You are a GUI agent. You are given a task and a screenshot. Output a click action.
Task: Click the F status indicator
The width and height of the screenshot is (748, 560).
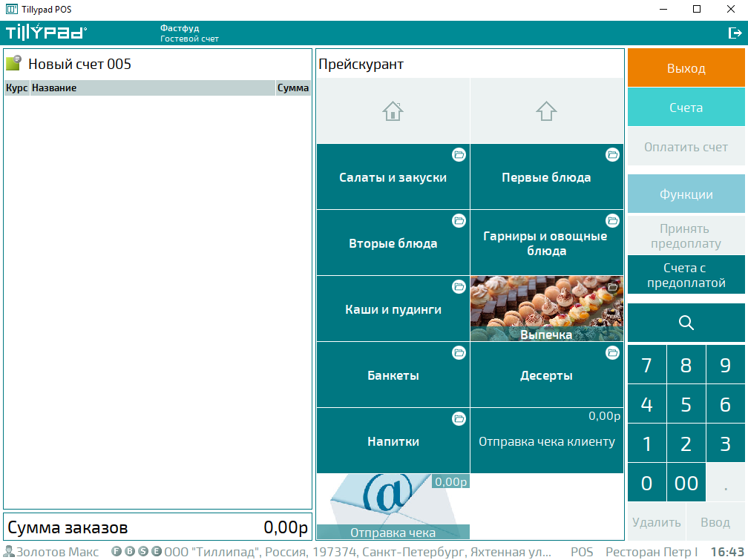point(117,551)
